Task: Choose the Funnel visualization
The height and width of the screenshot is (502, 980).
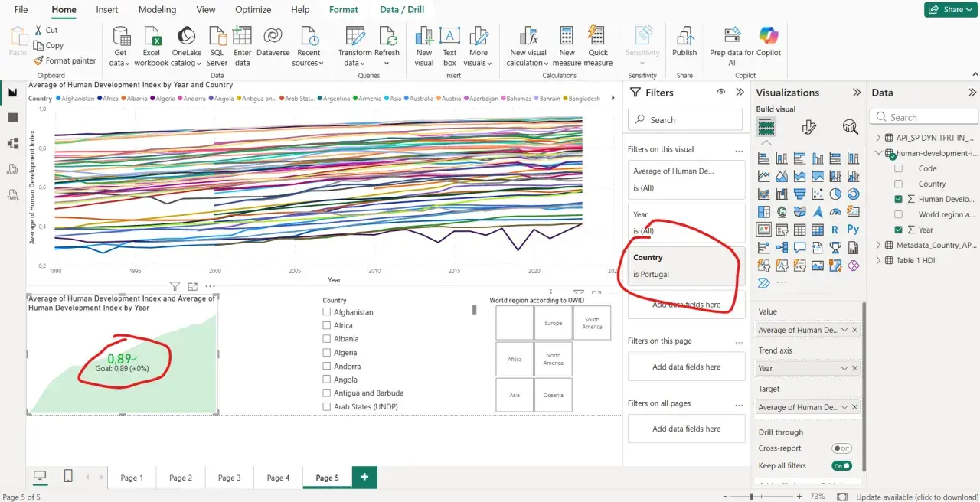Action: click(x=799, y=194)
